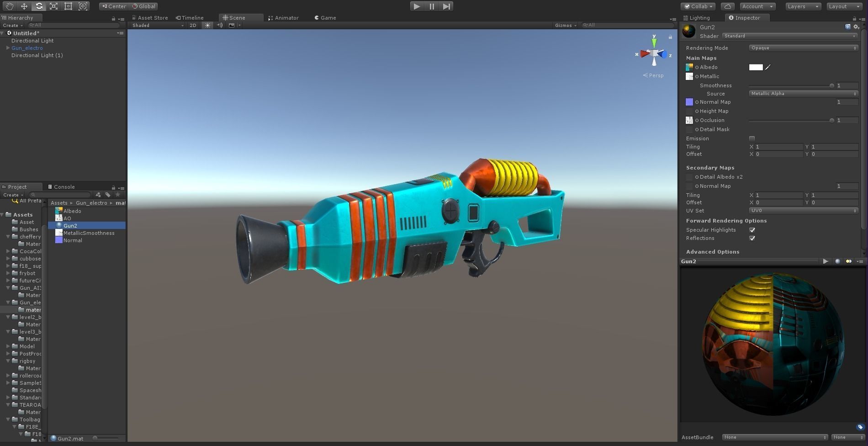The height and width of the screenshot is (446, 868).
Task: Click the Tiling X input field
Action: pyautogui.click(x=778, y=147)
